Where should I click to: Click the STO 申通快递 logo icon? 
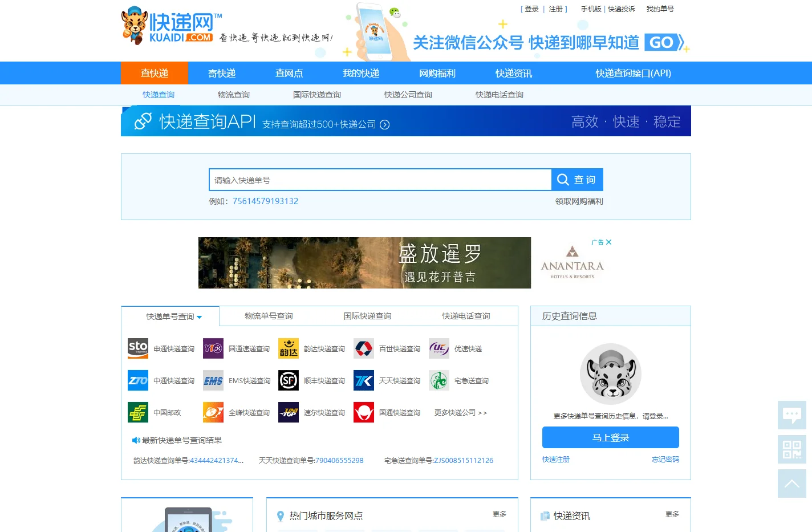138,348
